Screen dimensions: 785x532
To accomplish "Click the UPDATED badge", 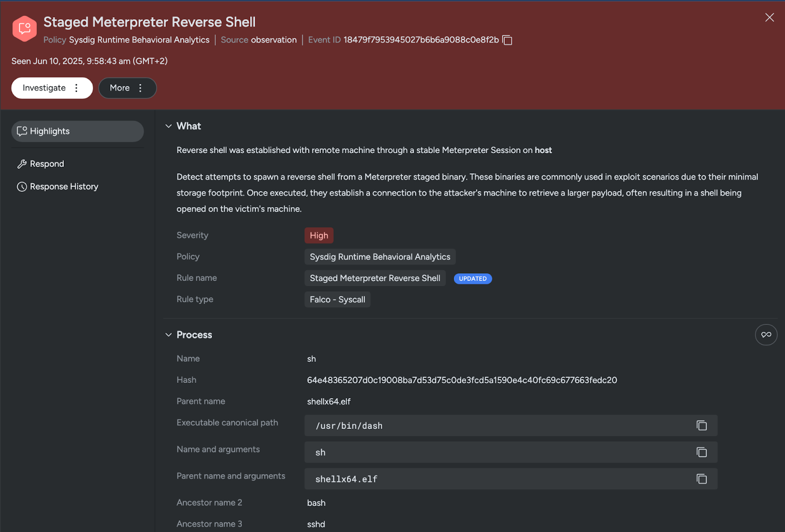I will (x=473, y=279).
